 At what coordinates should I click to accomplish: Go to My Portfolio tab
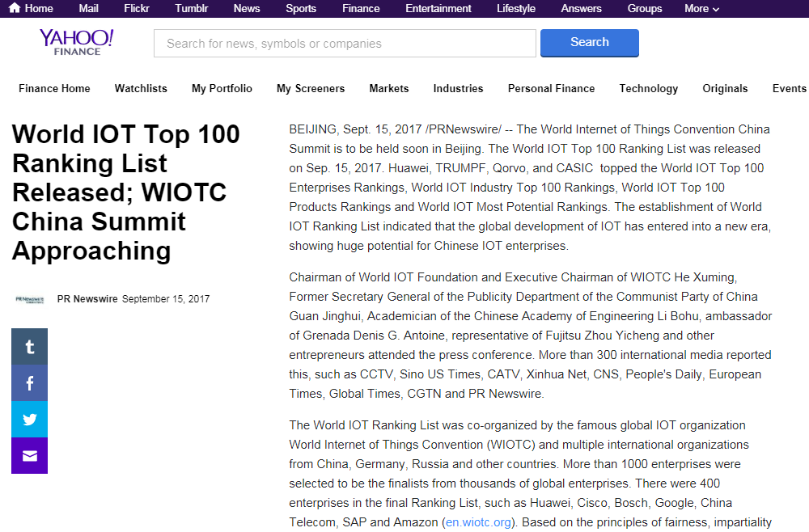[222, 89]
